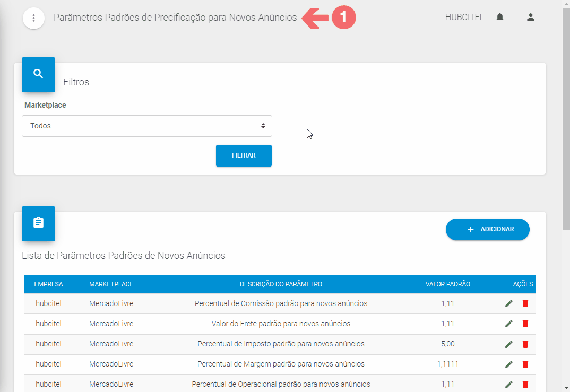Edit the Valor do Frete parameter row
Image resolution: width=570 pixels, height=392 pixels.
click(x=508, y=324)
